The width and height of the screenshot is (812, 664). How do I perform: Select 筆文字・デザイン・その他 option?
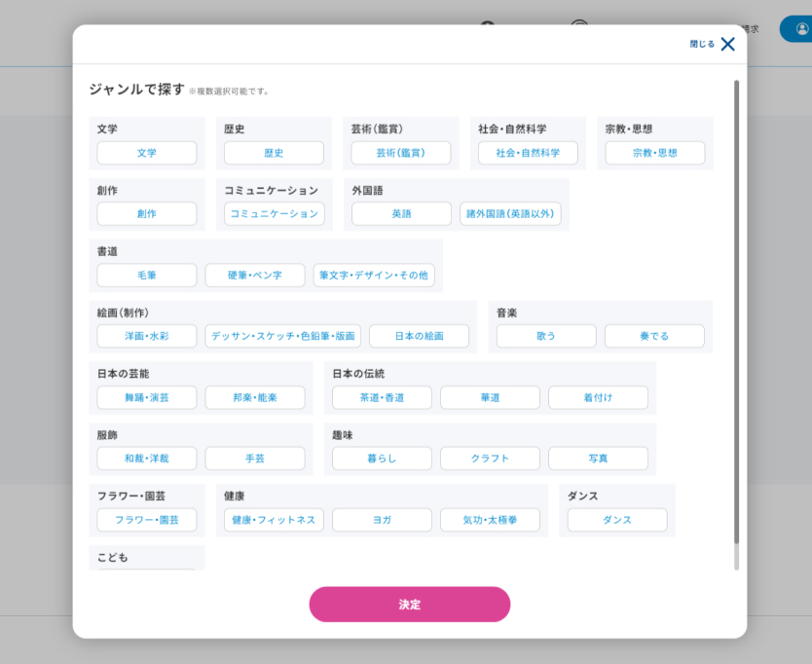[x=374, y=276]
